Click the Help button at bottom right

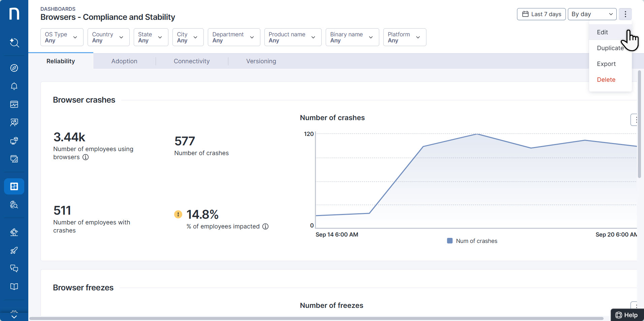(x=627, y=315)
